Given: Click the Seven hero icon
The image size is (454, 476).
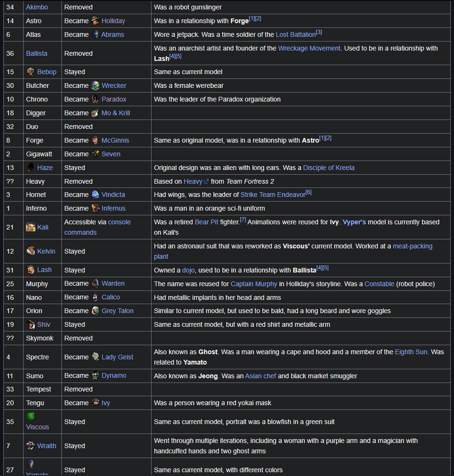Looking at the screenshot, I should [x=96, y=154].
